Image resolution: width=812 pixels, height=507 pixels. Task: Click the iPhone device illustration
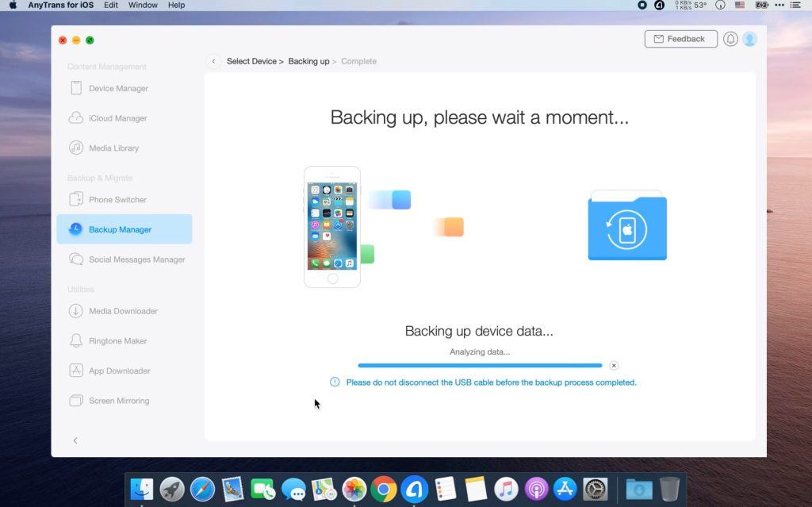[332, 227]
